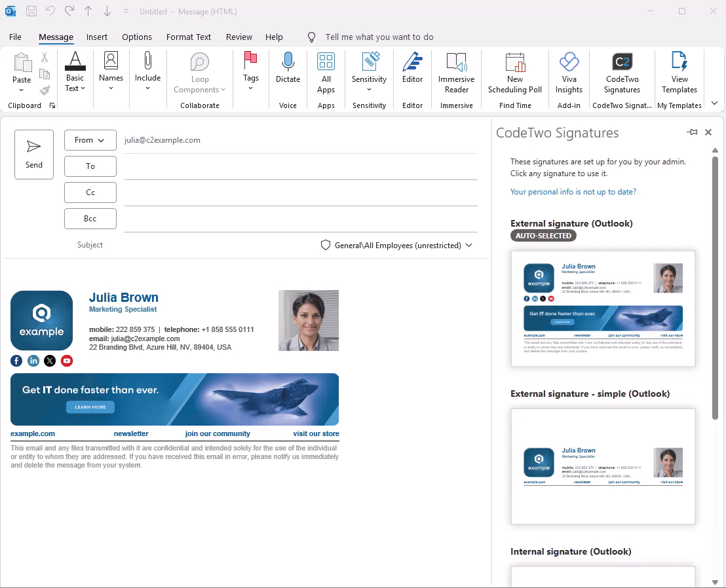Click the Cc button
Viewport: 726px width, 588px height.
[90, 193]
